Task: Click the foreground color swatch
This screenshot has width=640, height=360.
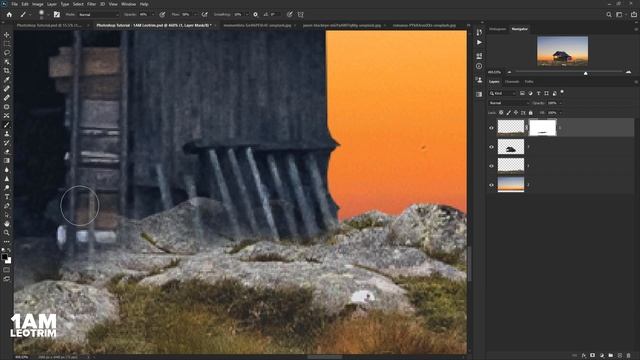Action: (4, 257)
